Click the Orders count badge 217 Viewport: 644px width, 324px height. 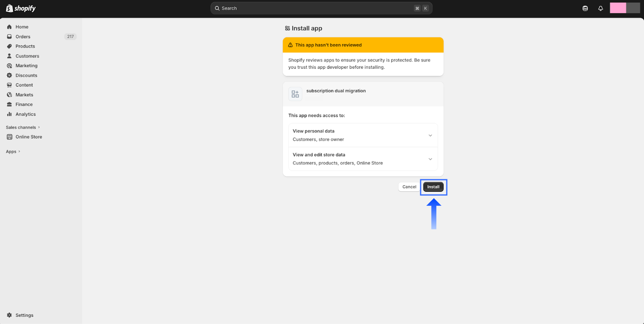tap(70, 37)
